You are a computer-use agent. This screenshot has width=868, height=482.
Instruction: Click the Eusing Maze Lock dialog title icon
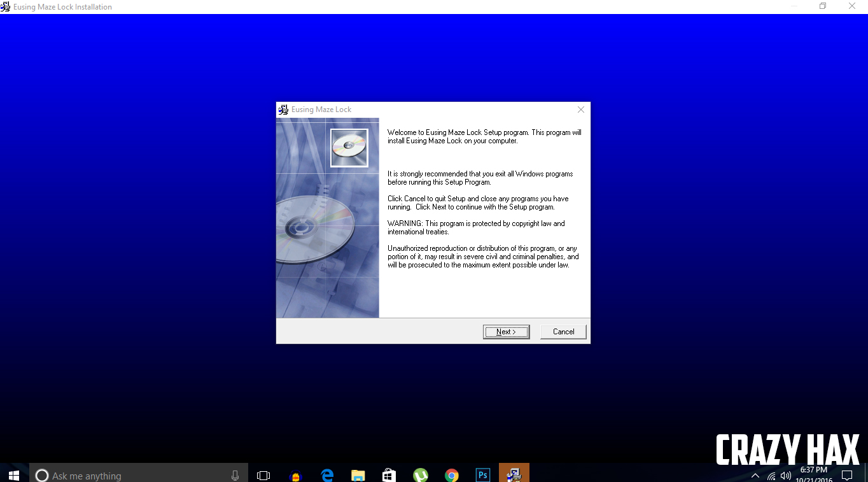coord(283,110)
